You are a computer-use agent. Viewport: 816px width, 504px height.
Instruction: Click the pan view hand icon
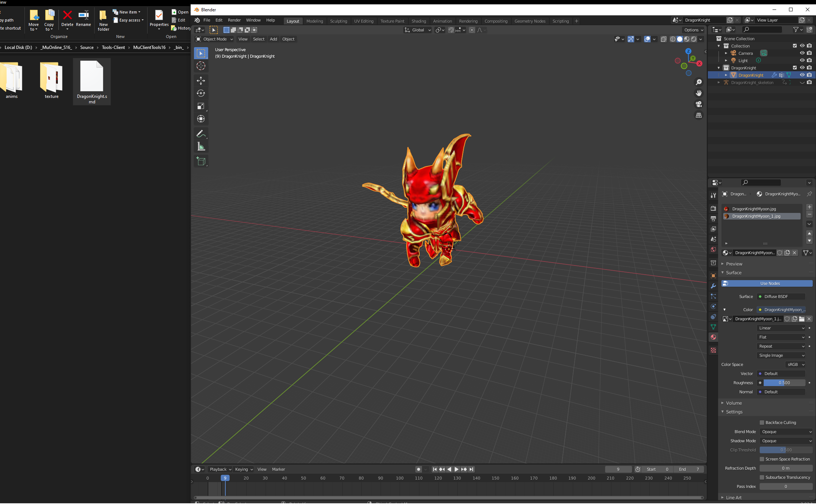pyautogui.click(x=699, y=93)
